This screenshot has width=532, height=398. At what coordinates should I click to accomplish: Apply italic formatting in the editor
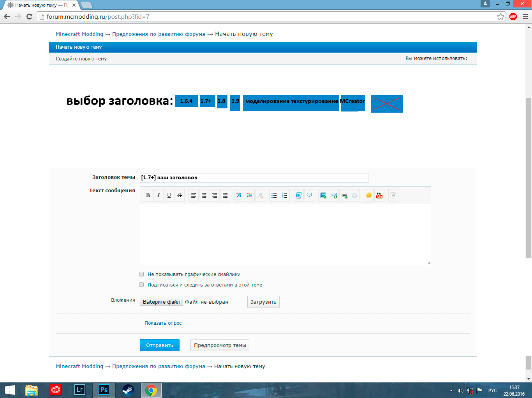[x=159, y=195]
